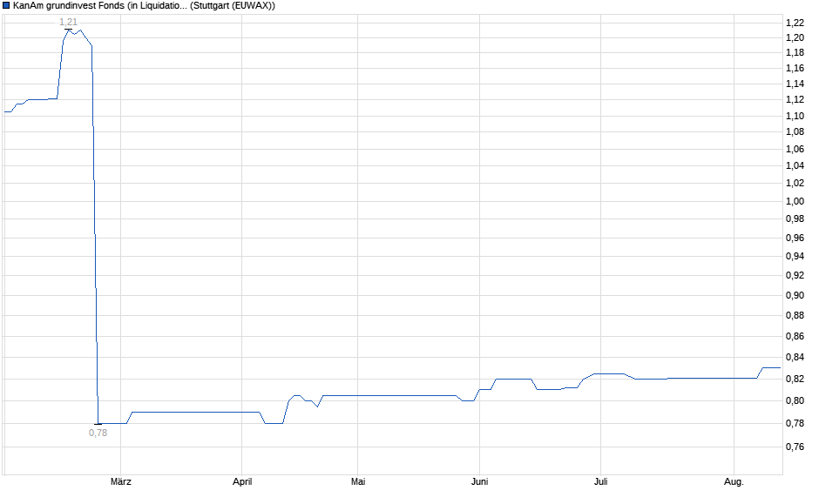Click the 1,20 price axis value
Viewport: 819px width, 504px height.
tap(795, 37)
